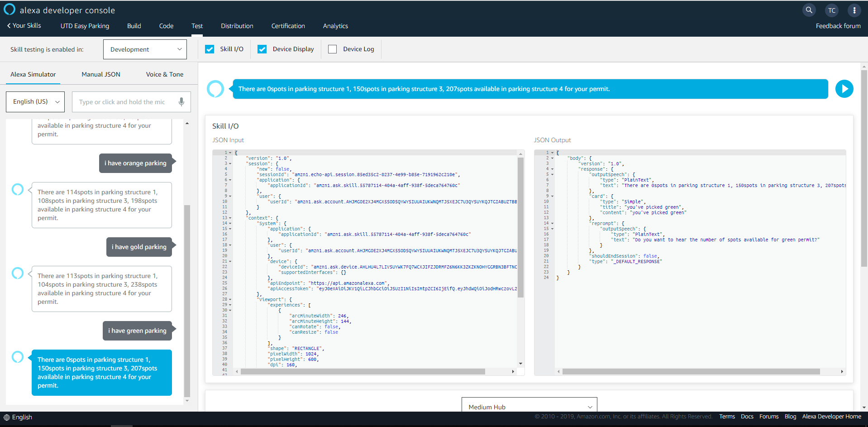Collapse the "body" block in JSON Output

[x=552, y=158]
